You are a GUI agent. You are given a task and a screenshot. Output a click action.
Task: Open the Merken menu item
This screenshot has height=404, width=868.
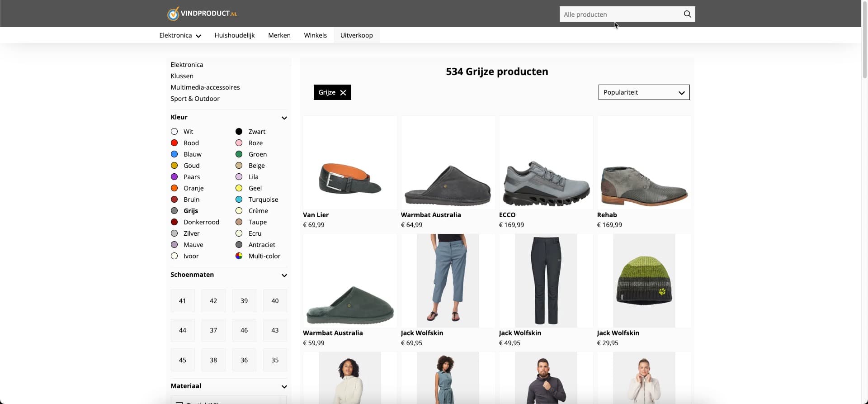[x=279, y=35]
